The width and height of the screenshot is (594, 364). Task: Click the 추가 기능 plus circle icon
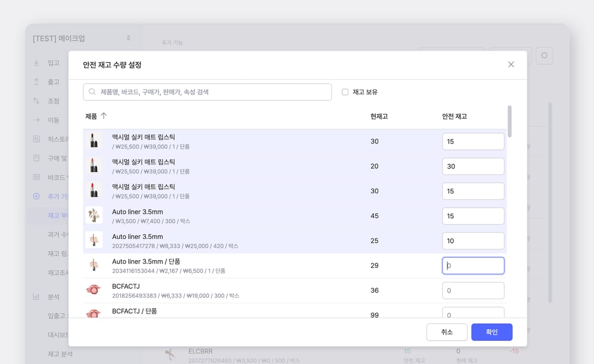36,196
